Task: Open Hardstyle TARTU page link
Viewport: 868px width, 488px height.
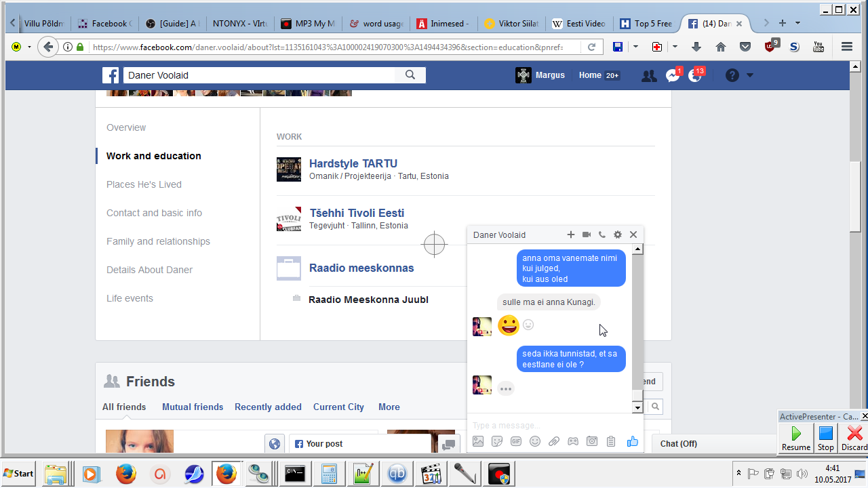Action: pos(353,163)
